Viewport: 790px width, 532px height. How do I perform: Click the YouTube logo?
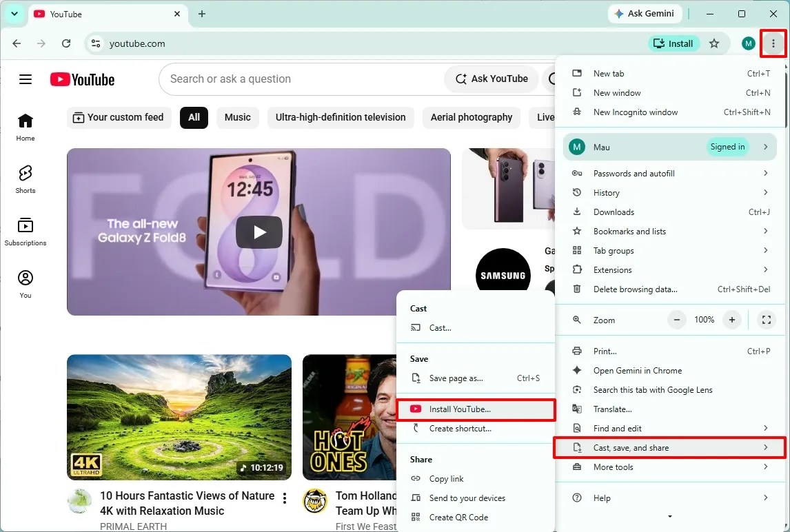pos(82,79)
